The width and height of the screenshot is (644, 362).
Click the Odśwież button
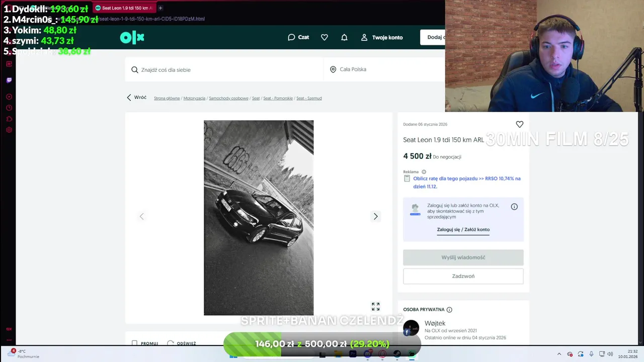tap(182, 343)
